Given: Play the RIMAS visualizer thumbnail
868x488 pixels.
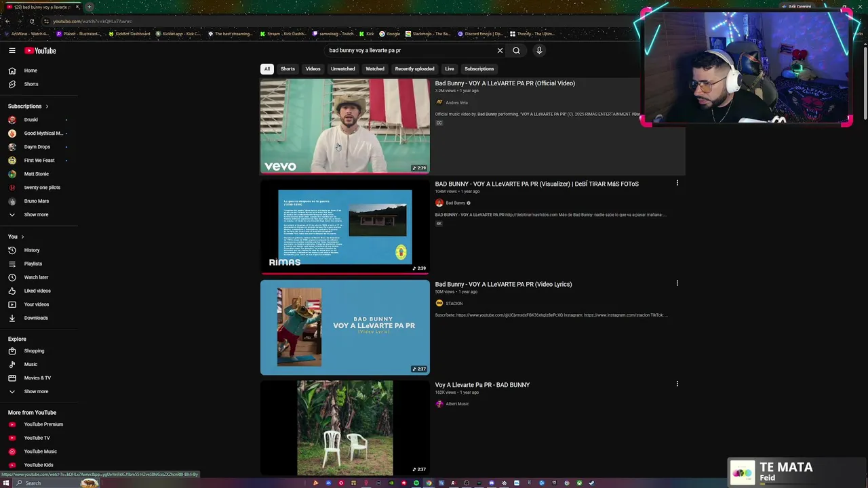Looking at the screenshot, I should [x=344, y=227].
